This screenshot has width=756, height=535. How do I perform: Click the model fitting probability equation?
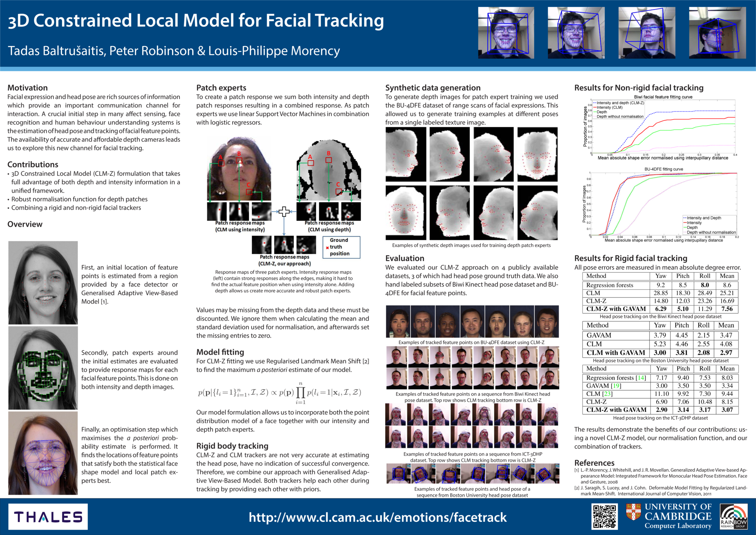[280, 393]
